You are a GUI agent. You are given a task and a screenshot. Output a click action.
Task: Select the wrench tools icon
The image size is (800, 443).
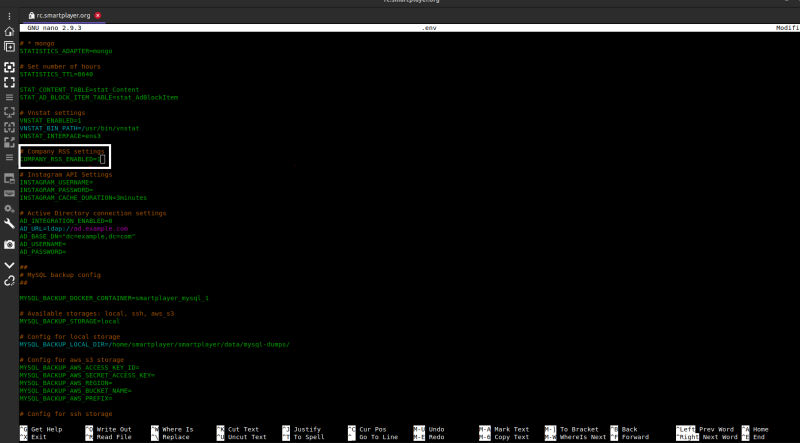9,224
